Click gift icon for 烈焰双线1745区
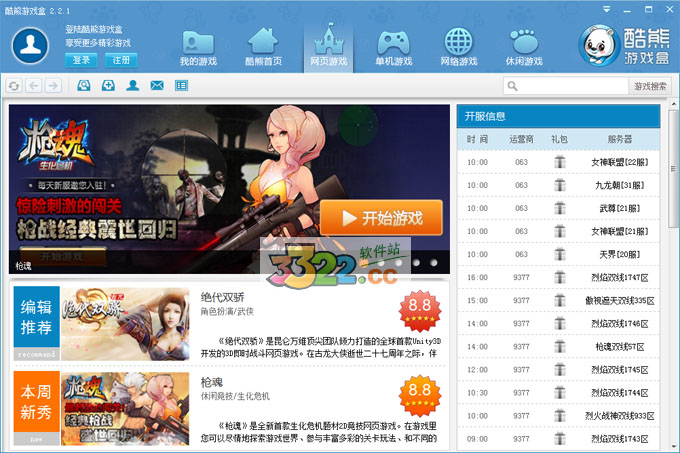The width and height of the screenshot is (680, 453). tap(560, 369)
